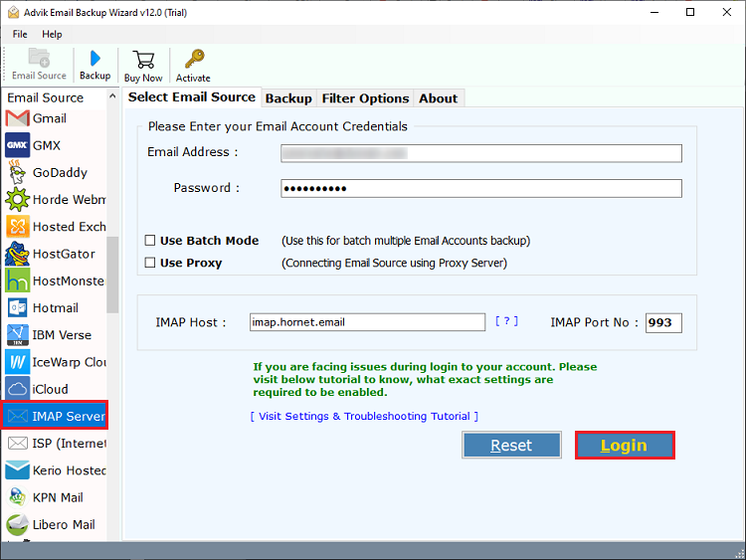This screenshot has height=560, width=746.
Task: Select the Hotmail text label
Action: click(55, 307)
